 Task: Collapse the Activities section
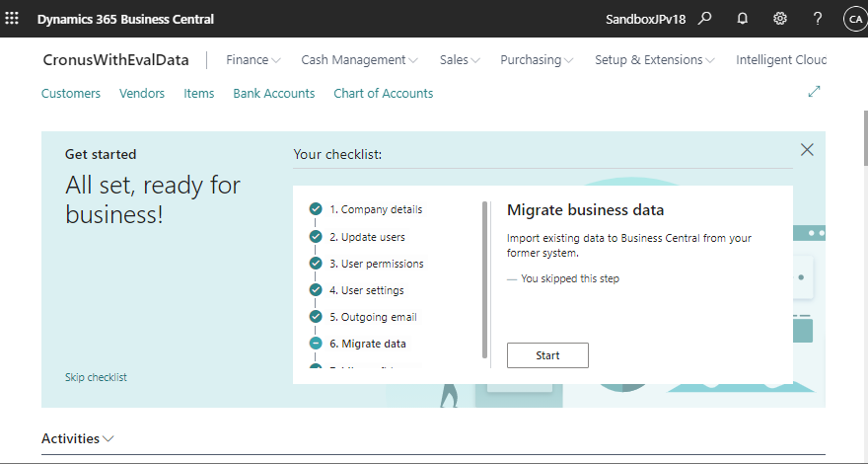coord(78,438)
